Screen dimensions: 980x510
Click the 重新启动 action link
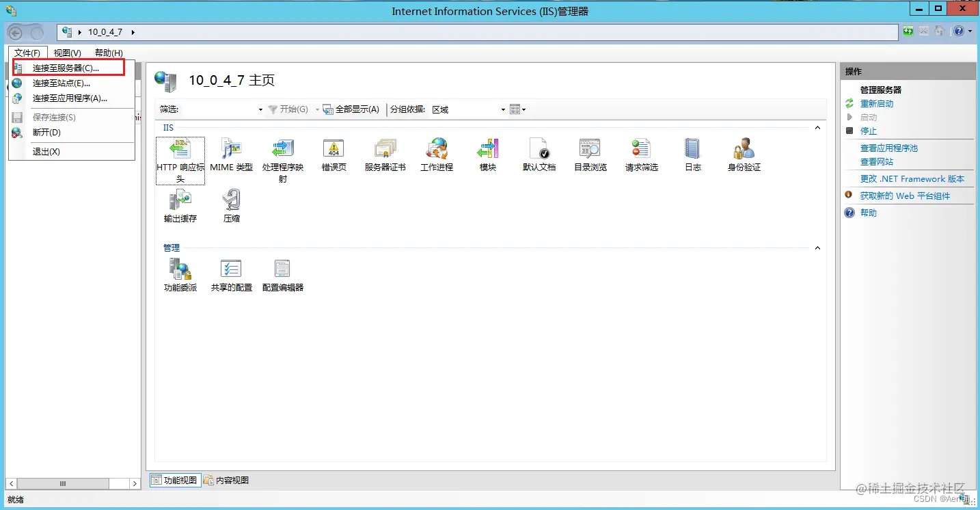click(x=877, y=104)
